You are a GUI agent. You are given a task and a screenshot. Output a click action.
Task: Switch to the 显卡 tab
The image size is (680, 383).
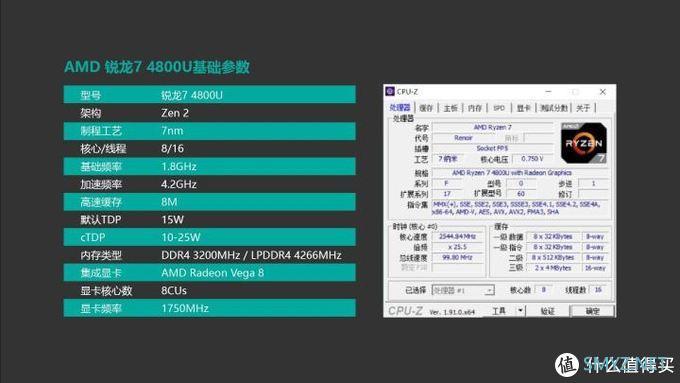[x=523, y=108]
